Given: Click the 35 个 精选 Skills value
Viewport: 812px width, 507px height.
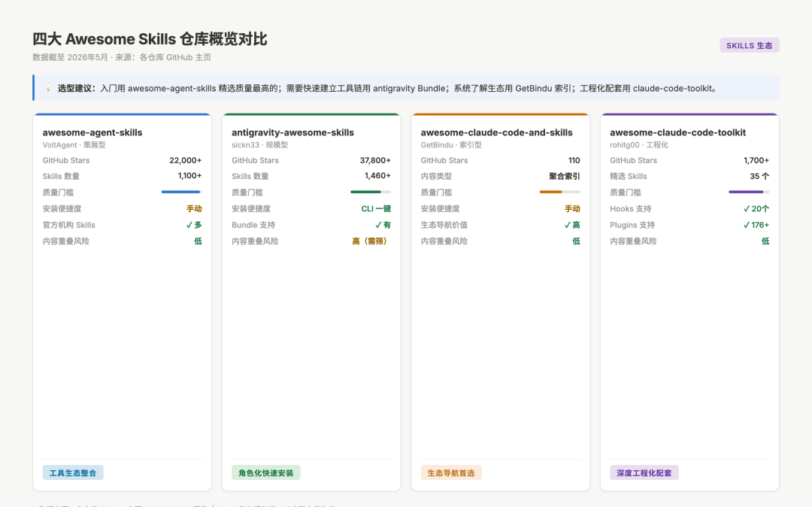Looking at the screenshot, I should pyautogui.click(x=759, y=177).
